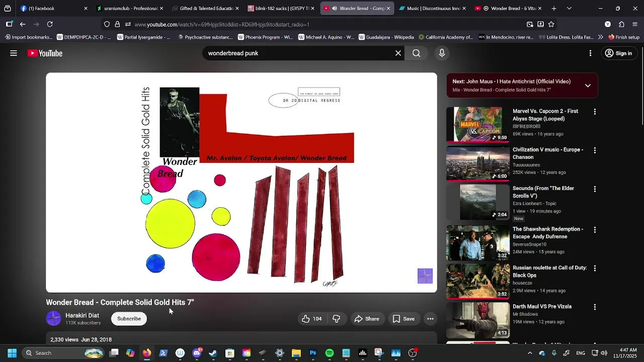644x362 pixels.
Task: Show hidden system tray icons
Action: [x=530, y=353]
